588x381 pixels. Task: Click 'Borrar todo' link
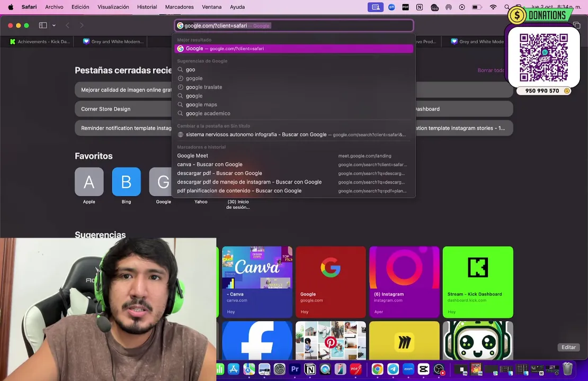(491, 70)
